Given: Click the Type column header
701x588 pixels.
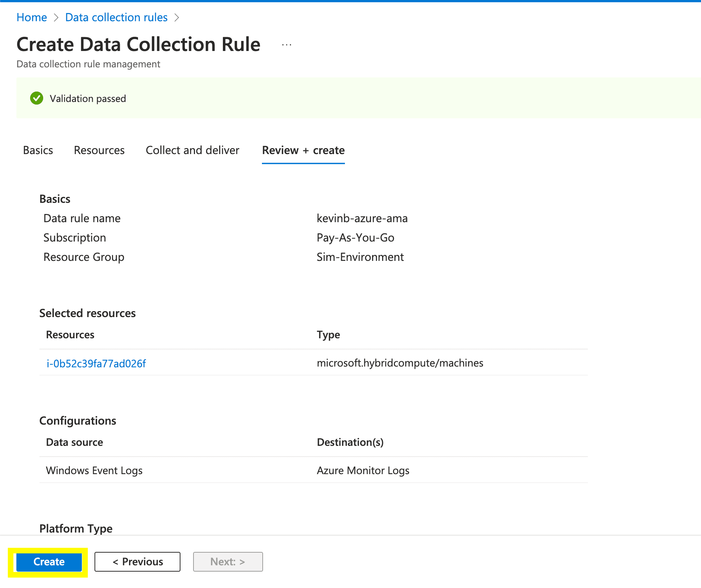Looking at the screenshot, I should (328, 335).
